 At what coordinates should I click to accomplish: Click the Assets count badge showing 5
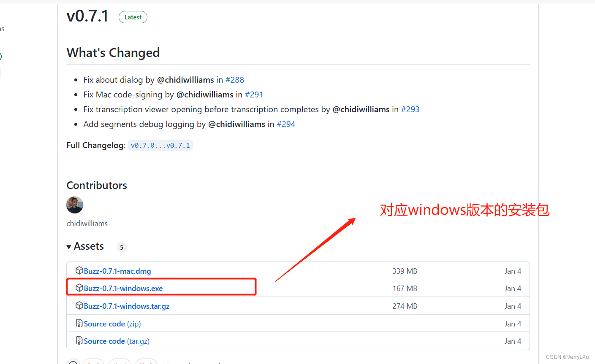(122, 247)
